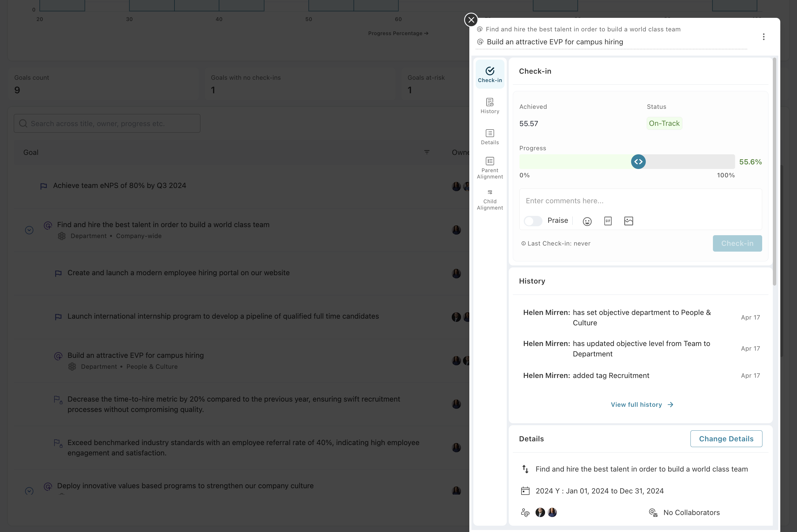Click the Goal column filter icon
This screenshot has height=532, width=797.
[426, 152]
